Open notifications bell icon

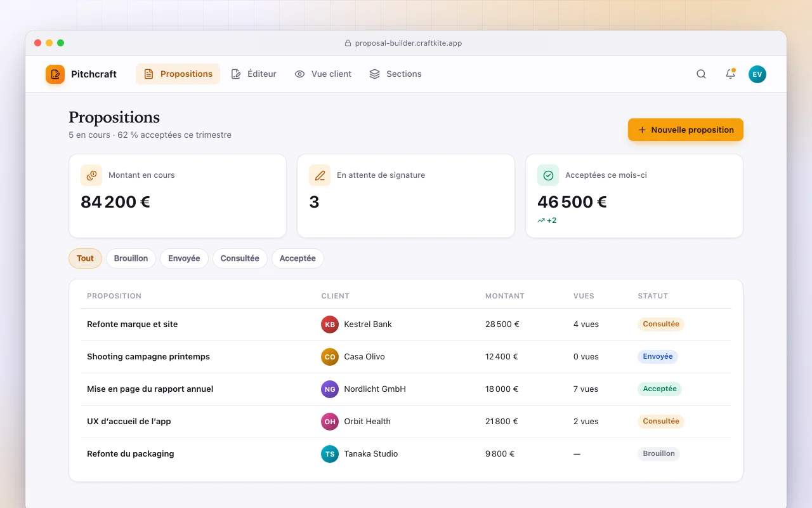click(730, 74)
